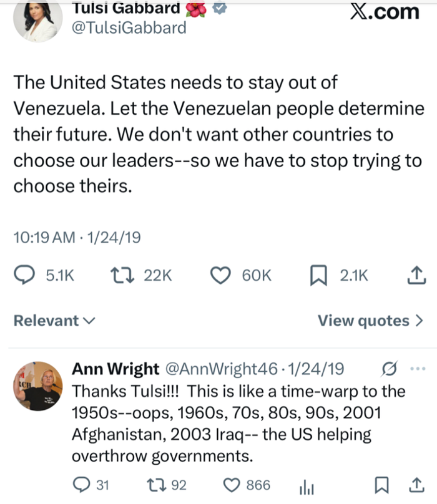This screenshot has height=504, width=437.
Task: Open the Relevant sort dropdown
Action: click(54, 321)
